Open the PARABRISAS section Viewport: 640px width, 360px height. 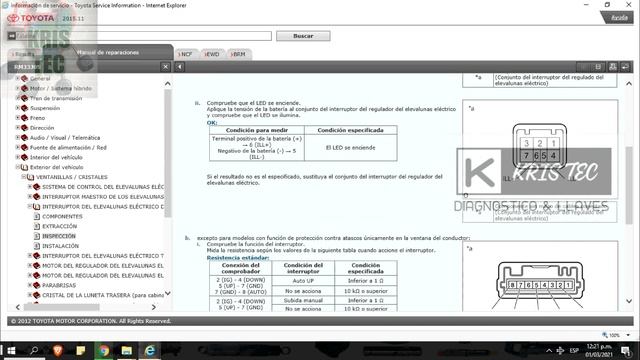click(59, 285)
